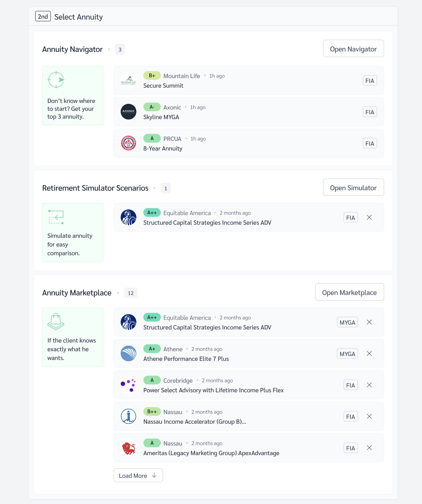
Task: Remove Ameritas ApexAdvantage entry
Action: pyautogui.click(x=369, y=448)
